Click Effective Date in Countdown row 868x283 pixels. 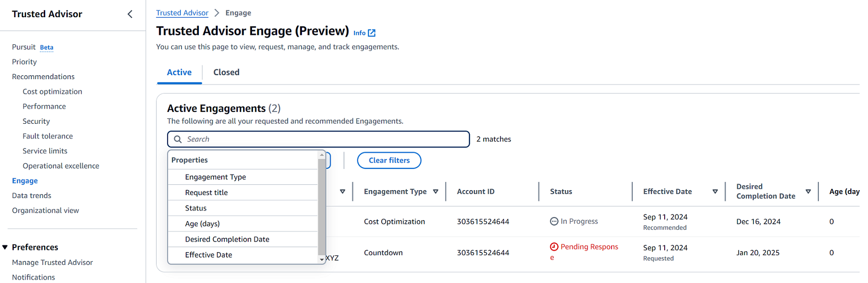[x=665, y=248]
